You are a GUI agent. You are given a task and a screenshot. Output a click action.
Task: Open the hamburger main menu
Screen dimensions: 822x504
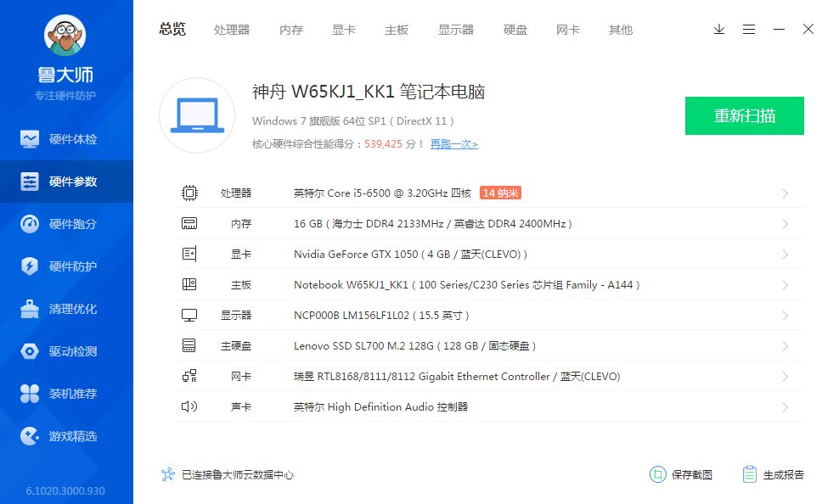pyautogui.click(x=749, y=30)
